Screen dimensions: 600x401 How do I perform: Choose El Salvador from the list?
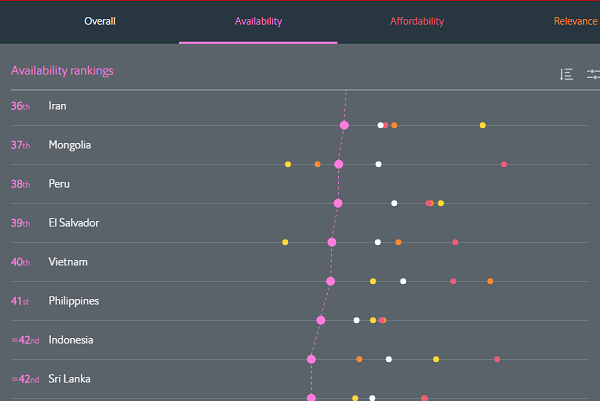point(73,223)
